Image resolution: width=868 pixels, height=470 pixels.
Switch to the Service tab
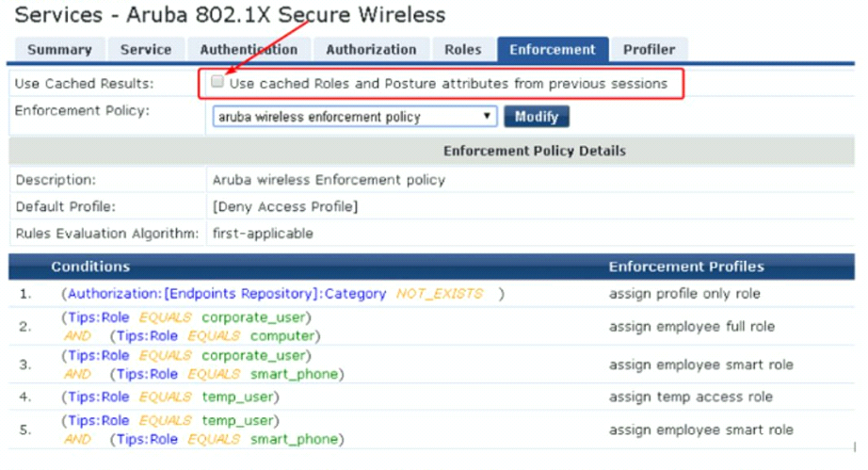click(146, 50)
